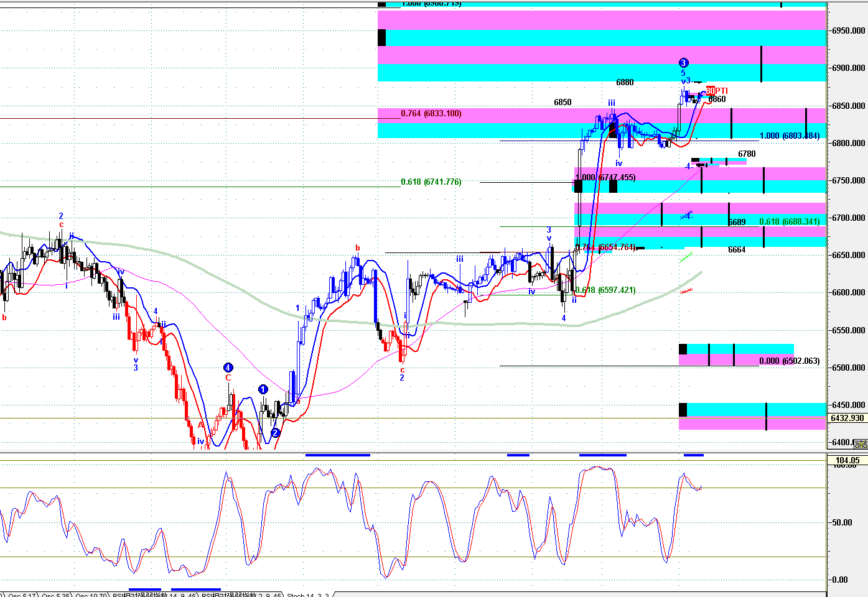Select the small green arrow projection marker
The width and height of the screenshot is (868, 597).
pyautogui.click(x=686, y=256)
